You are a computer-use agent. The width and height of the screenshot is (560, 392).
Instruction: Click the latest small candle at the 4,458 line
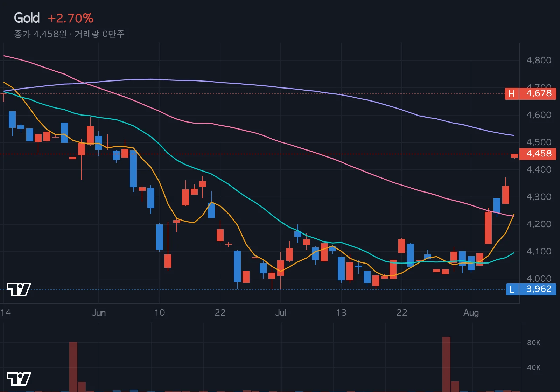(x=514, y=156)
